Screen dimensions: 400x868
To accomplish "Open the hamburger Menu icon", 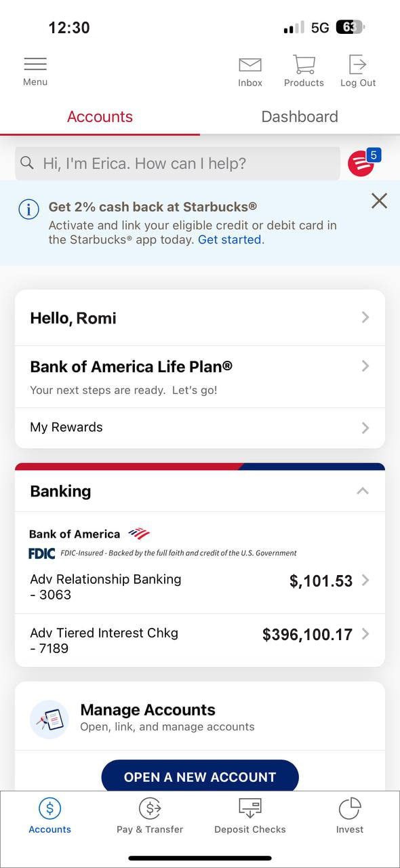I will (35, 64).
